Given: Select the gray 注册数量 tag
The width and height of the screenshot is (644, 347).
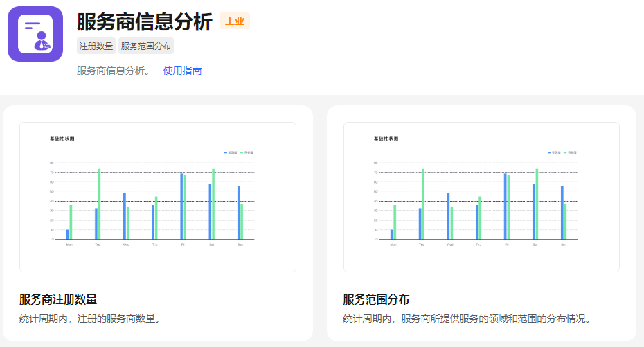Looking at the screenshot, I should click(x=96, y=46).
